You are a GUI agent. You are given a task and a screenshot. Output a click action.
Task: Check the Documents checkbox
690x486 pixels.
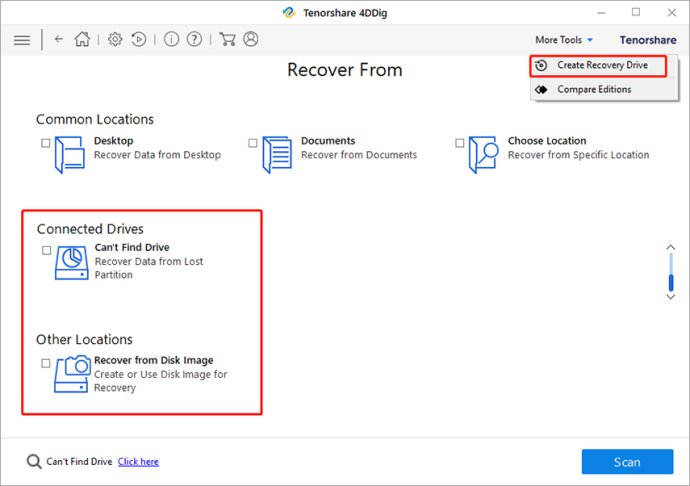pos(253,143)
